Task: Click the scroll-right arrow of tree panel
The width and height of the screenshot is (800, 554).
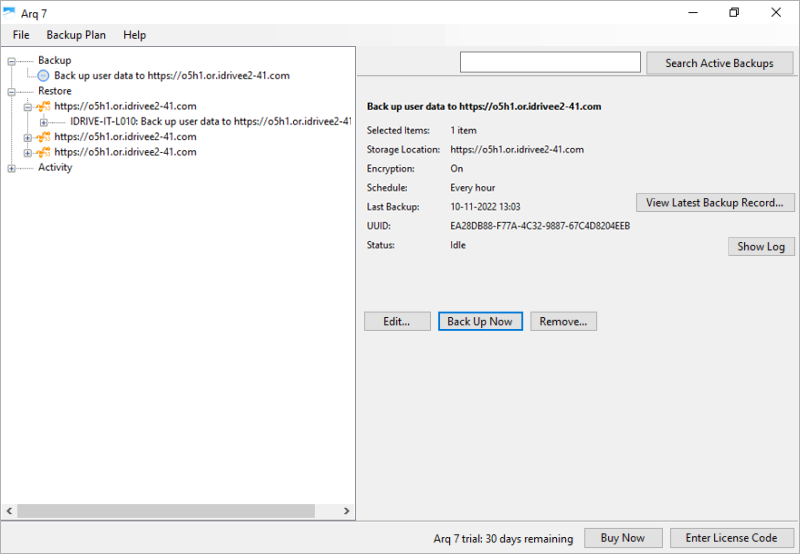Action: (x=346, y=511)
